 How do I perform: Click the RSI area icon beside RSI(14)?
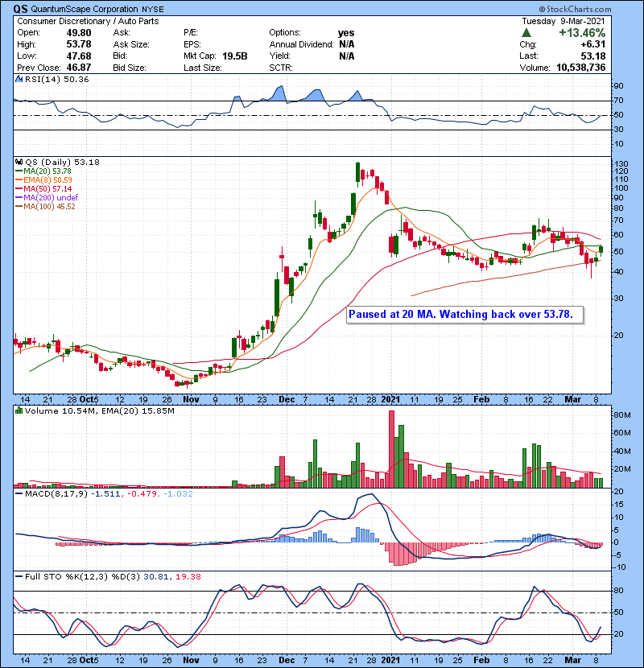tap(19, 79)
